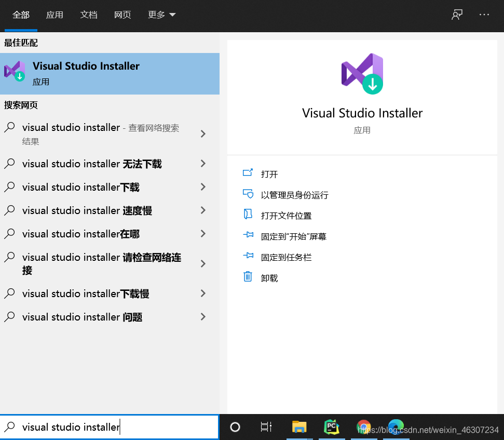504x440 pixels.
Task: Click the large Visual Studio Installer logo in details pane
Action: (362, 74)
